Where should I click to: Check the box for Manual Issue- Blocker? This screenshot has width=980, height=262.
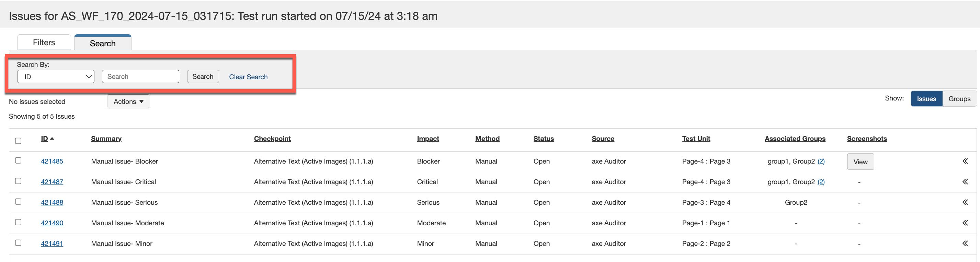click(18, 160)
